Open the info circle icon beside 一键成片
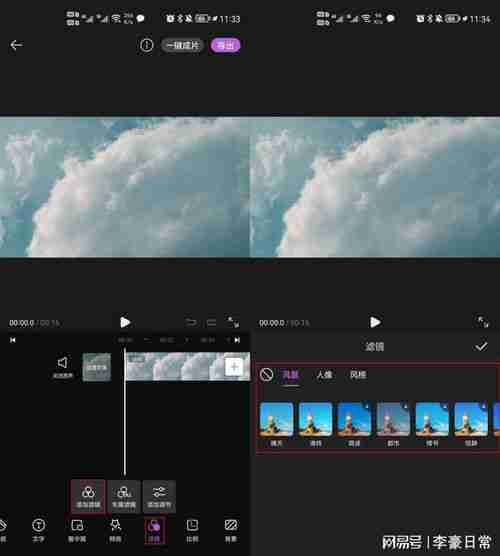The height and width of the screenshot is (556, 500). click(x=146, y=45)
